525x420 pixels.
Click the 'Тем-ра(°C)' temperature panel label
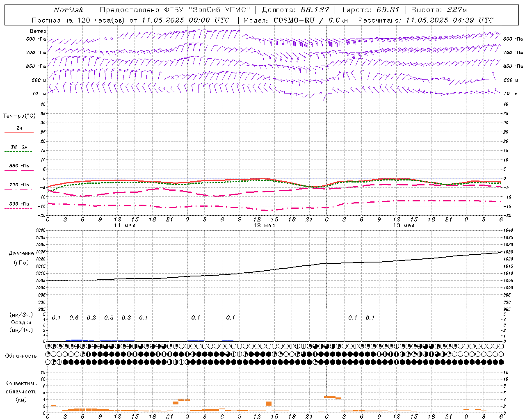[x=19, y=116]
